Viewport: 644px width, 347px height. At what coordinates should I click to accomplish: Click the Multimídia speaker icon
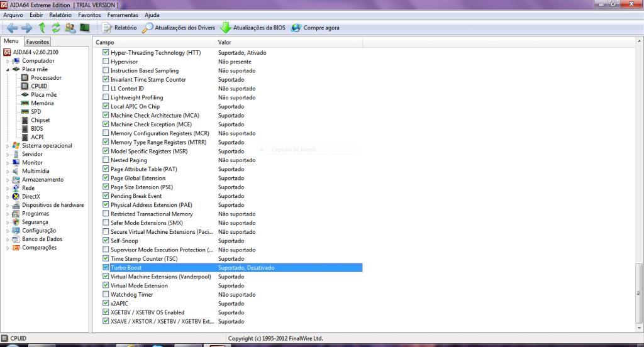(x=16, y=171)
